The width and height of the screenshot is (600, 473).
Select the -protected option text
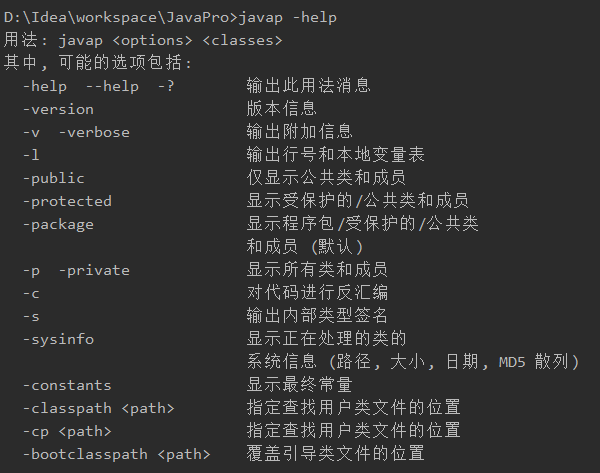(67, 202)
